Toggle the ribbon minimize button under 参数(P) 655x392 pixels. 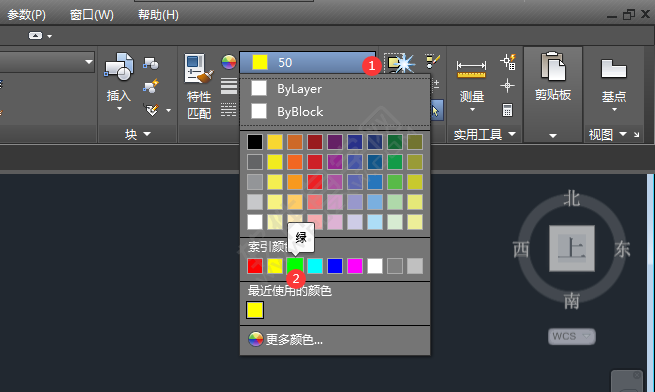35,36
